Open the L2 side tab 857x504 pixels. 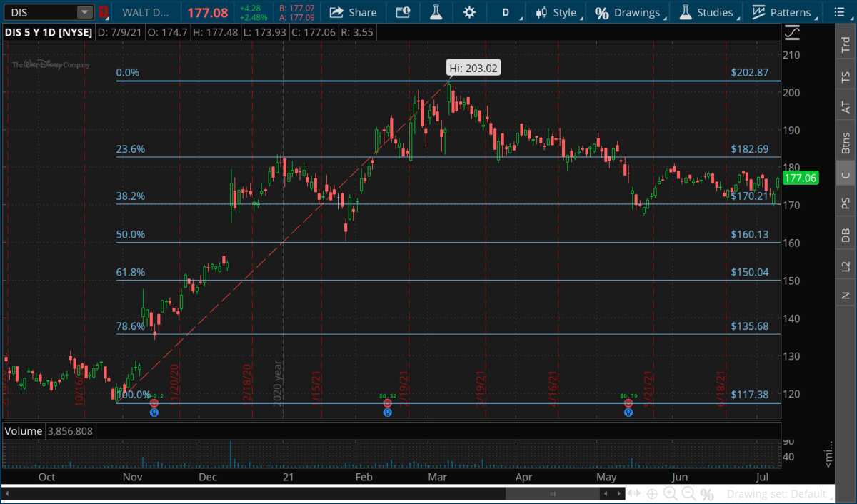pyautogui.click(x=846, y=266)
